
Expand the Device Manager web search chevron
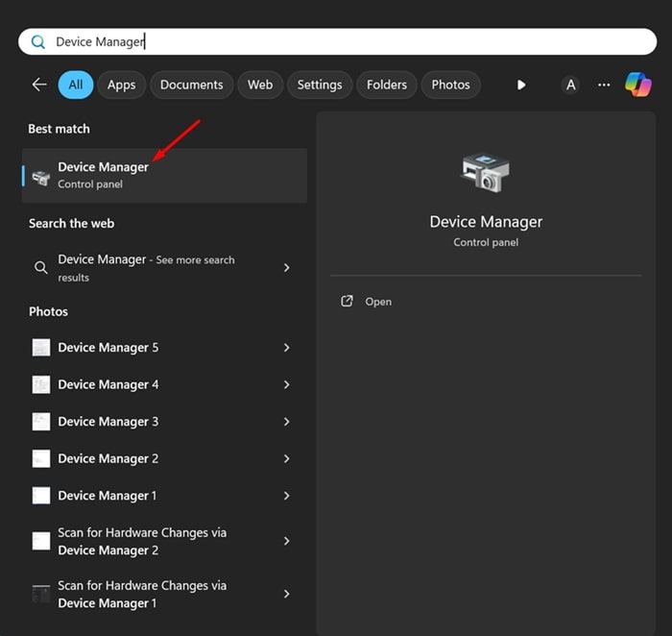click(x=286, y=268)
